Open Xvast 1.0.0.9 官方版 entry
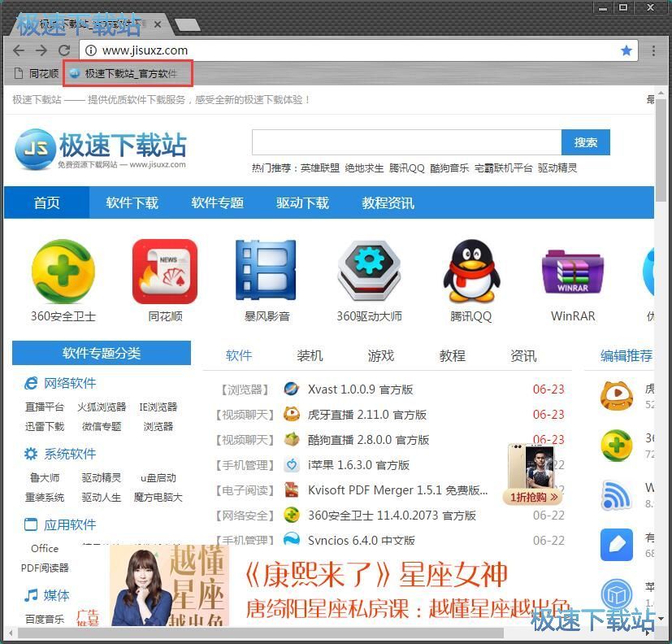Viewport: 672px width, 644px height. point(360,389)
